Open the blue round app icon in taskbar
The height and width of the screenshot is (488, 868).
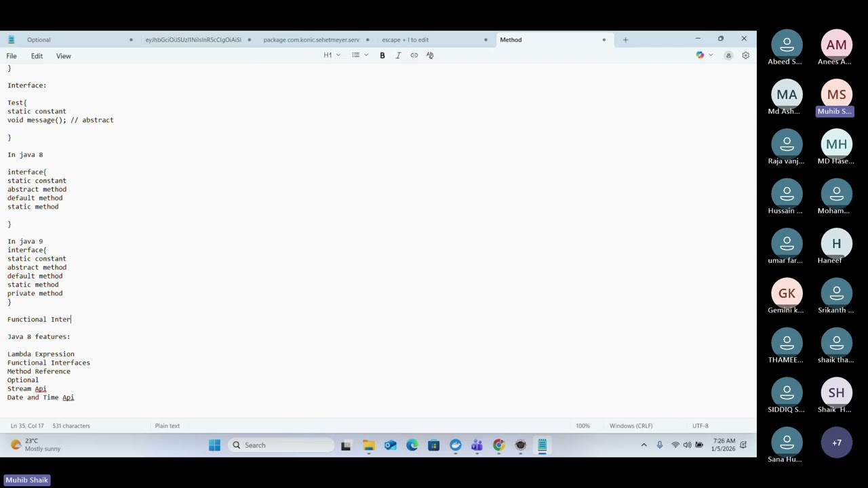[455, 445]
